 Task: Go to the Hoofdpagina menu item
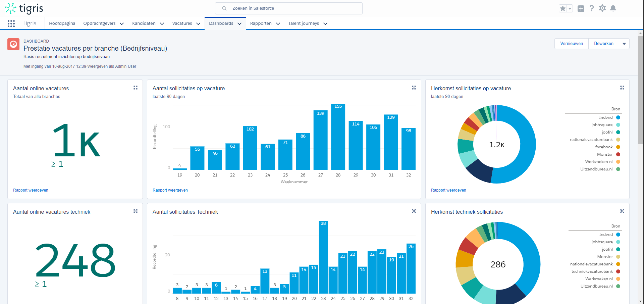click(x=62, y=23)
